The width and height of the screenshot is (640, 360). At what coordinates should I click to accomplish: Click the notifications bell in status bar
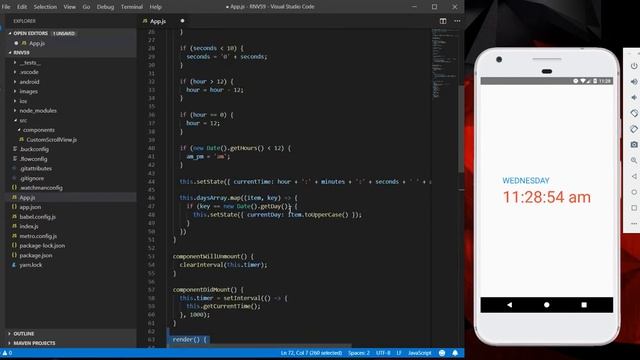(455, 353)
